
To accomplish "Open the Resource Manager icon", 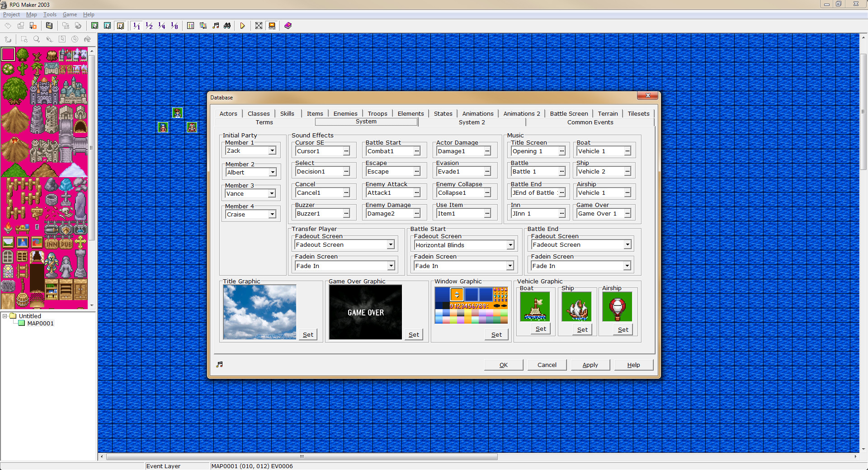I will 203,26.
